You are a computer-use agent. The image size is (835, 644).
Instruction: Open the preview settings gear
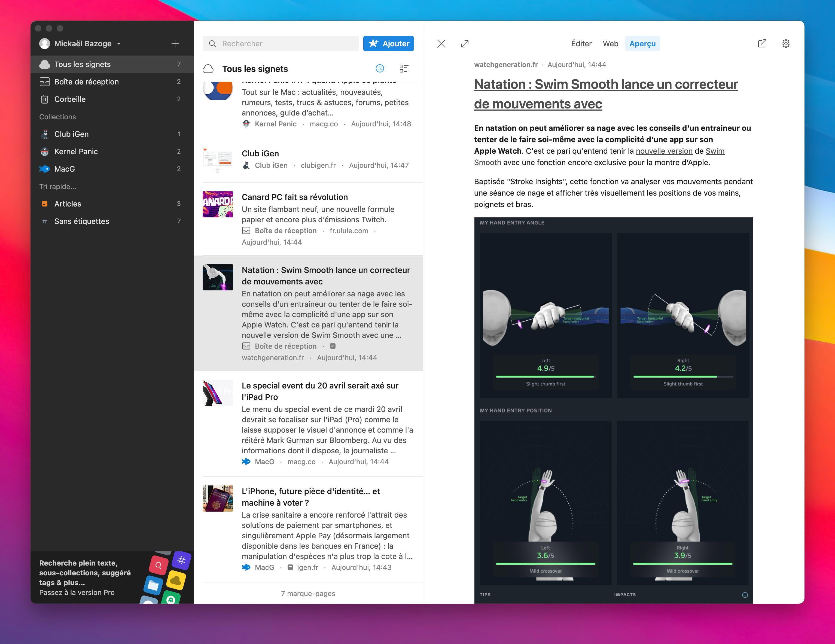click(x=786, y=44)
